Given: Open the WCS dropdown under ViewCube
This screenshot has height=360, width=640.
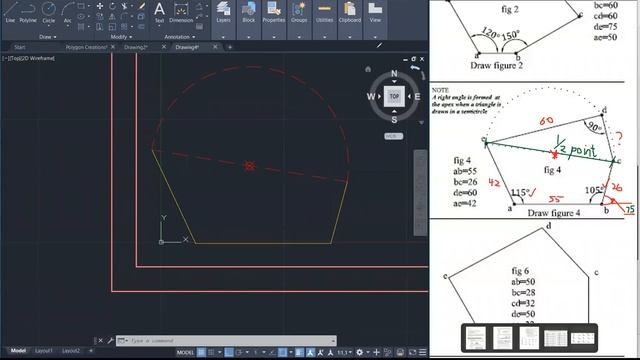Looking at the screenshot, I should [394, 136].
